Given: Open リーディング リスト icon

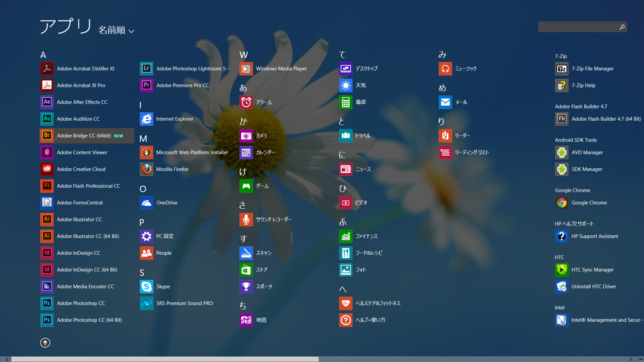Looking at the screenshot, I should [446, 152].
